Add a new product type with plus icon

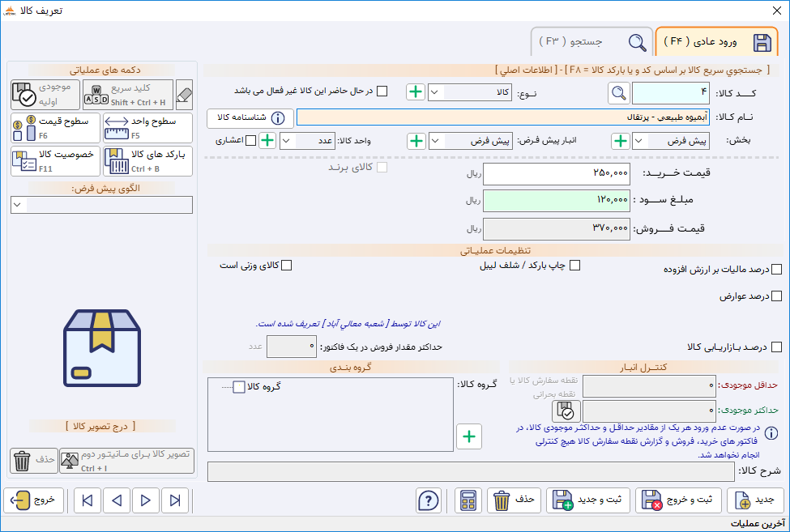(416, 92)
